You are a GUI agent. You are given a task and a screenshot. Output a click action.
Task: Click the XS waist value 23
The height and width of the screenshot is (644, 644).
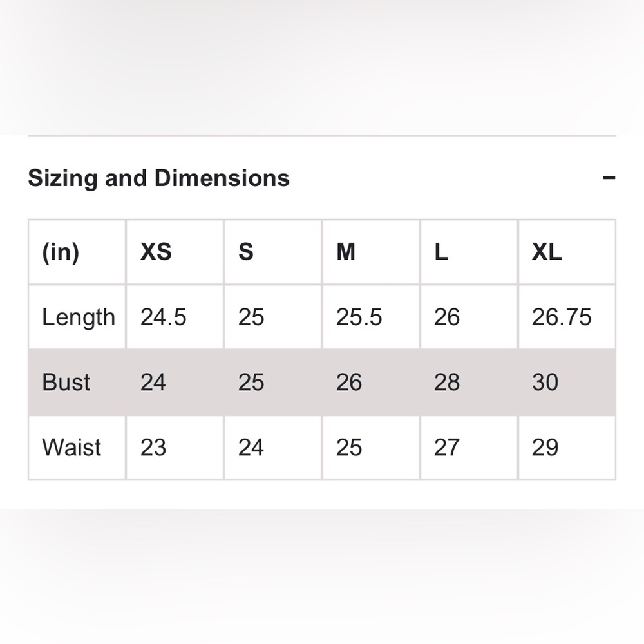153,448
